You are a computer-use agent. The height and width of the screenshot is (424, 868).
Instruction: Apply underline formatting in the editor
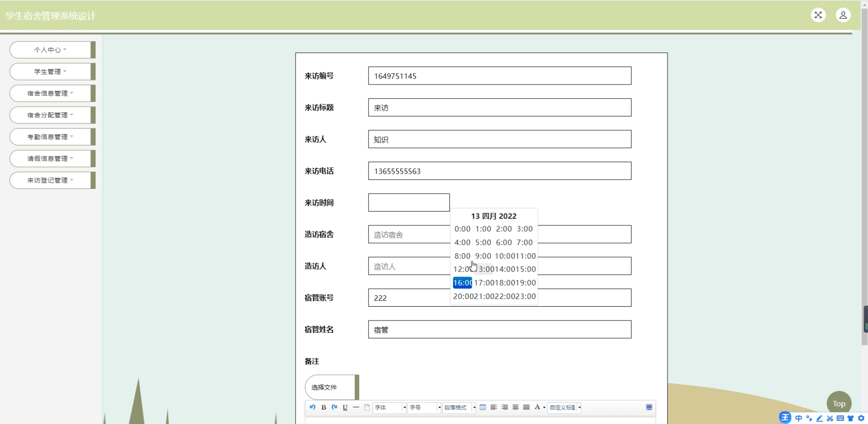coord(345,407)
